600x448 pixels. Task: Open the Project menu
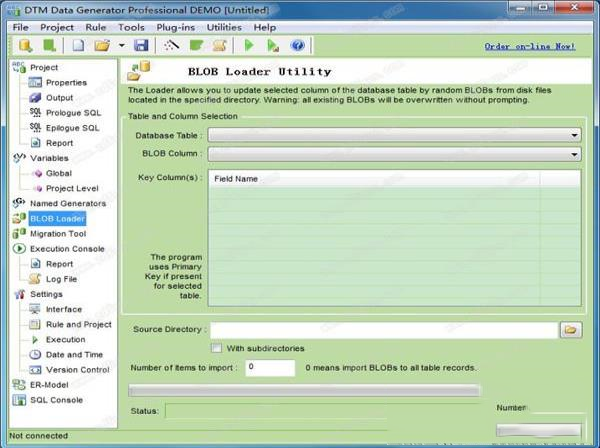click(57, 28)
